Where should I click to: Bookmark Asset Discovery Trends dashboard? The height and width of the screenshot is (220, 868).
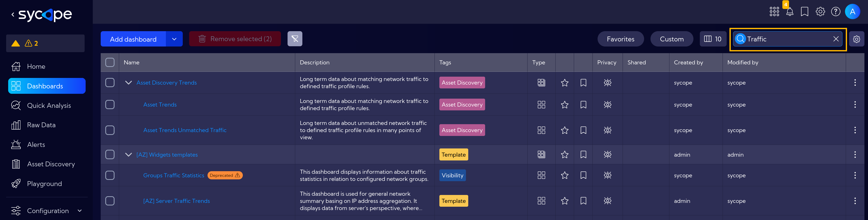[583, 83]
